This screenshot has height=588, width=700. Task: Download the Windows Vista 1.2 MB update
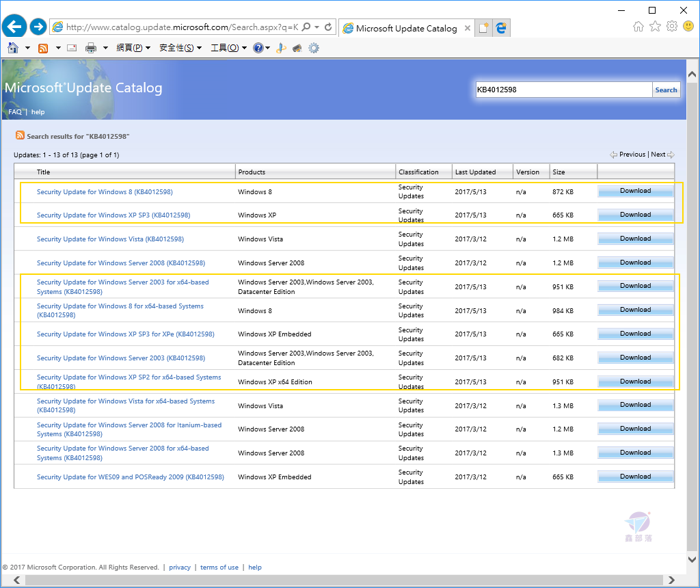point(635,239)
